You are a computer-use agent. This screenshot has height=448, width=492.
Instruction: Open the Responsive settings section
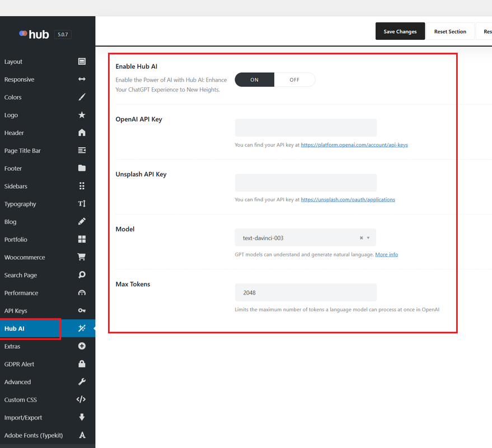coord(48,80)
